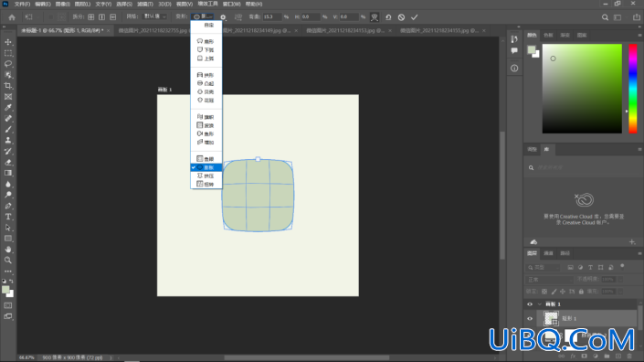The height and width of the screenshot is (362, 644).
Task: Select the Blur tool
Action: [8, 184]
